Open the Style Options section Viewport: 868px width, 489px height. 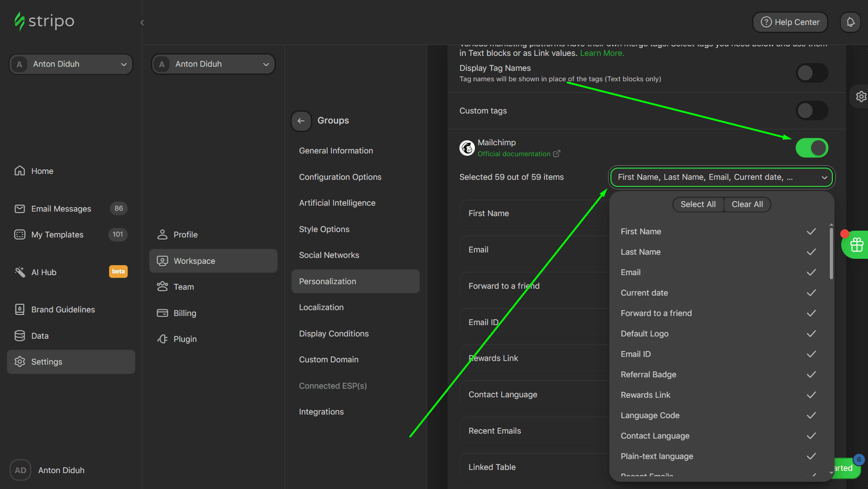pos(324,229)
